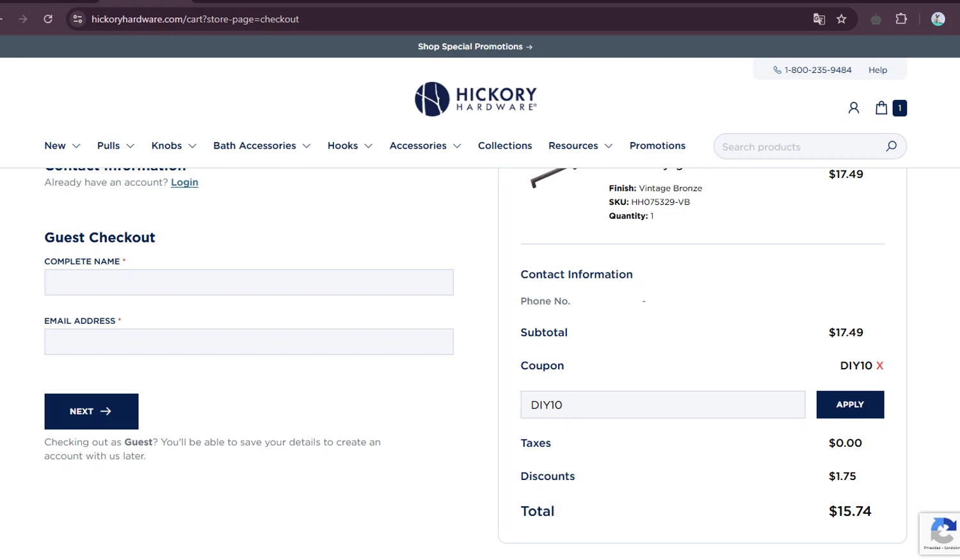
Task: Open Shop Special Promotions banner link
Action: (475, 47)
